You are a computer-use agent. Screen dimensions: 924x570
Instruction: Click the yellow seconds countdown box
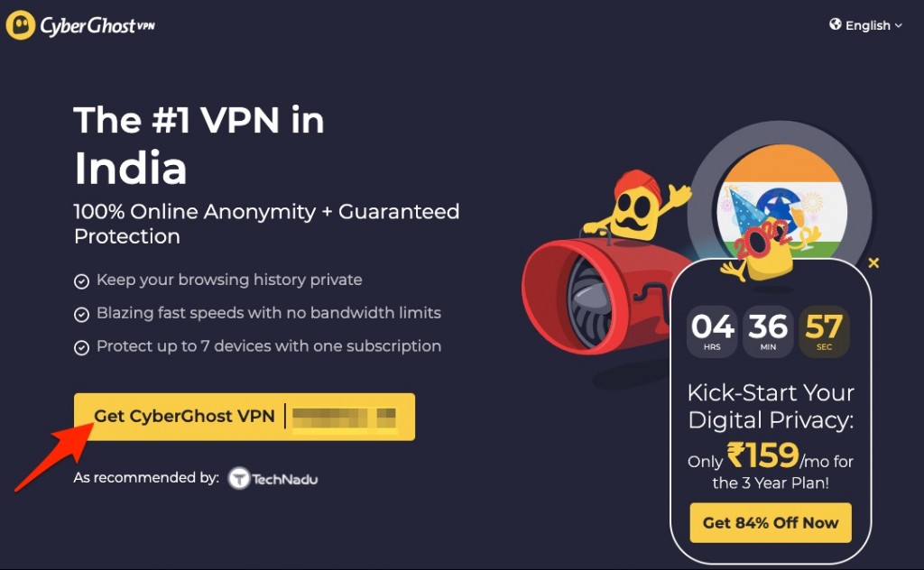coord(824,332)
